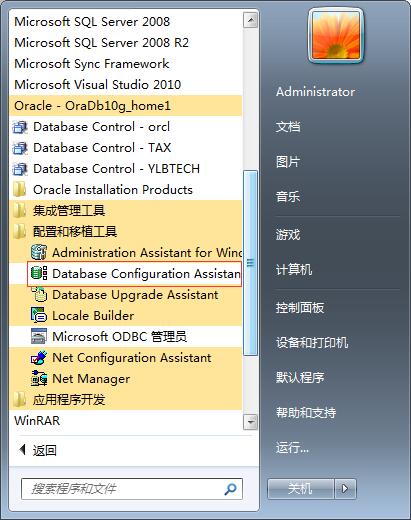The width and height of the screenshot is (411, 520).
Task: Click the 集成管理工具 folder icon
Action: (20, 211)
